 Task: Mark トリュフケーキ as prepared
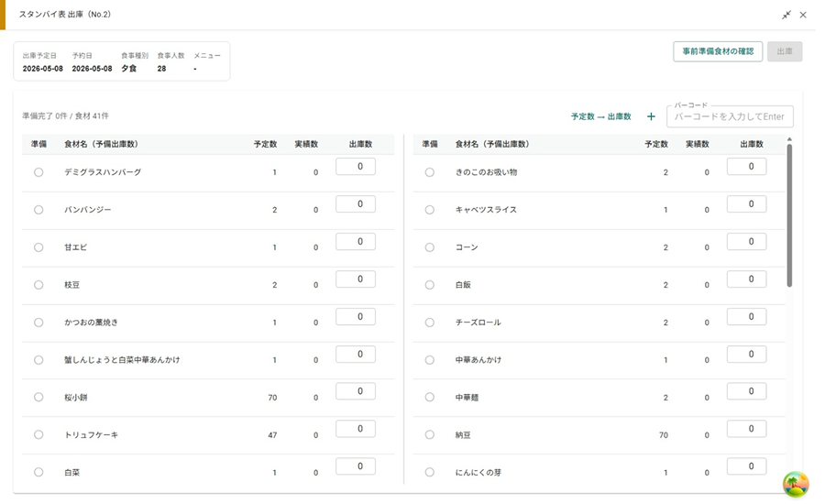coord(38,434)
